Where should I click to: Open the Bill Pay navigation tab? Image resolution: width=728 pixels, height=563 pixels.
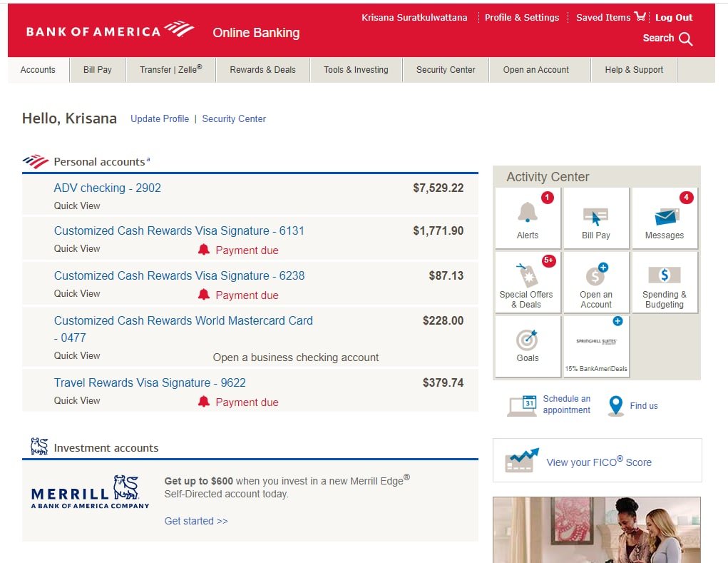[98, 70]
